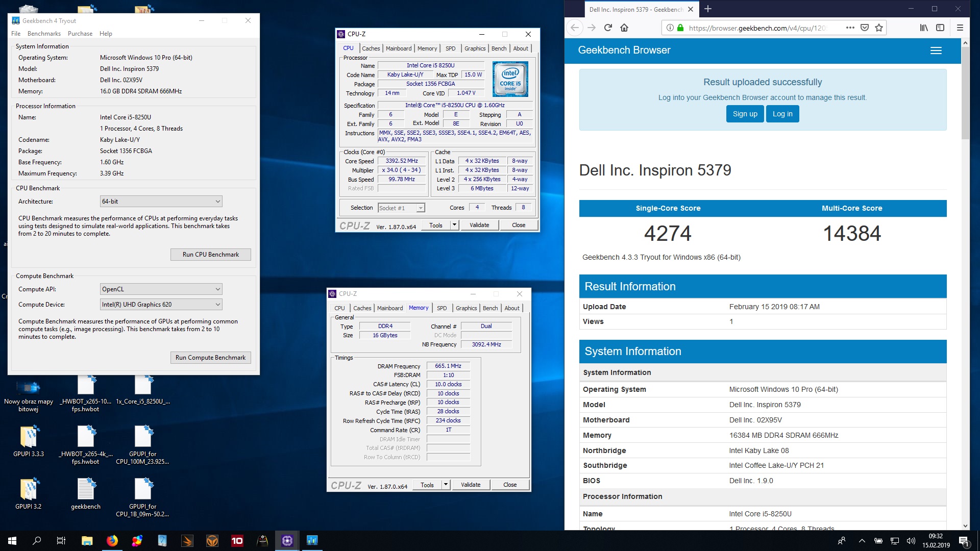Select Single-Core Score 4274
Viewport: 980px width, 551px height.
click(x=668, y=233)
